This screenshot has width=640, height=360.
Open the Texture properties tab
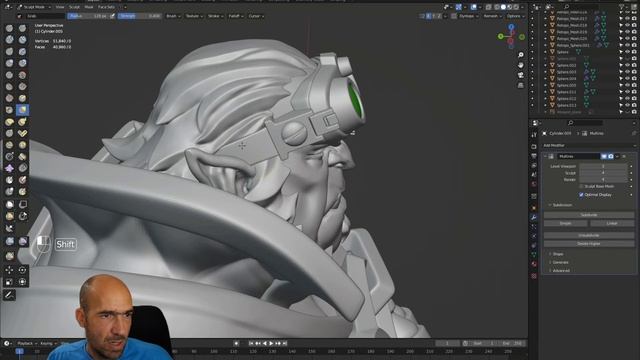pos(534,276)
